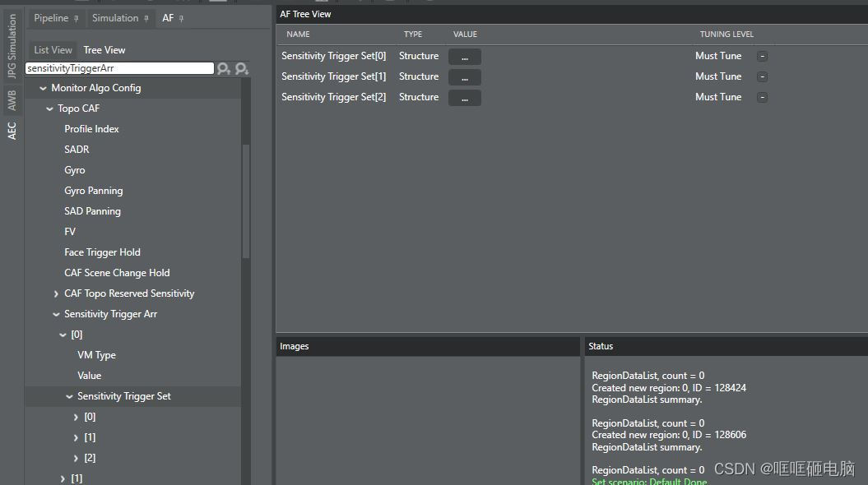Screen dimensions: 868x485
Task: Click the minus icon for Sensitivity Trigger Set[0]
Action: [x=762, y=56]
